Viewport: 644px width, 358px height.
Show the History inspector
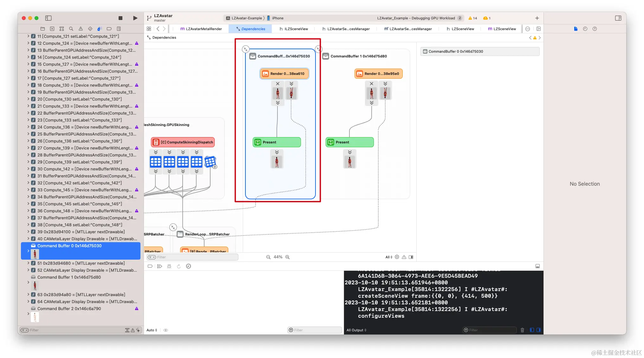coord(585,29)
